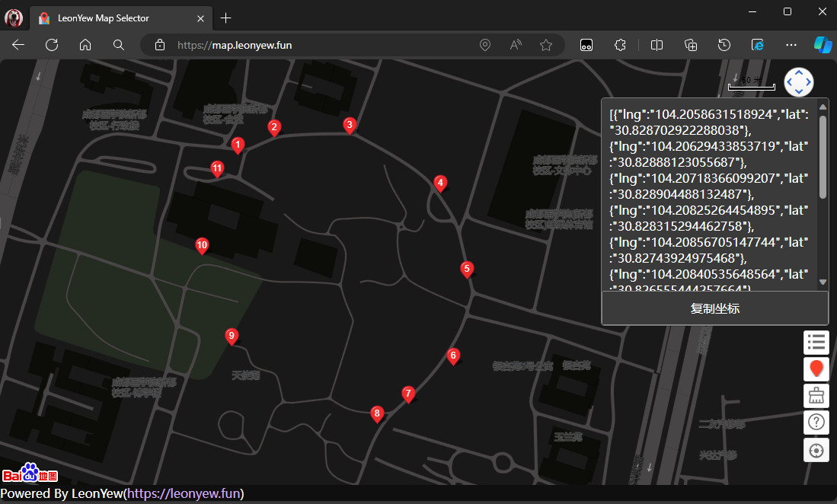This screenshot has height=504, width=837.
Task: Click the 天鹅湖 map label
Action: [245, 375]
